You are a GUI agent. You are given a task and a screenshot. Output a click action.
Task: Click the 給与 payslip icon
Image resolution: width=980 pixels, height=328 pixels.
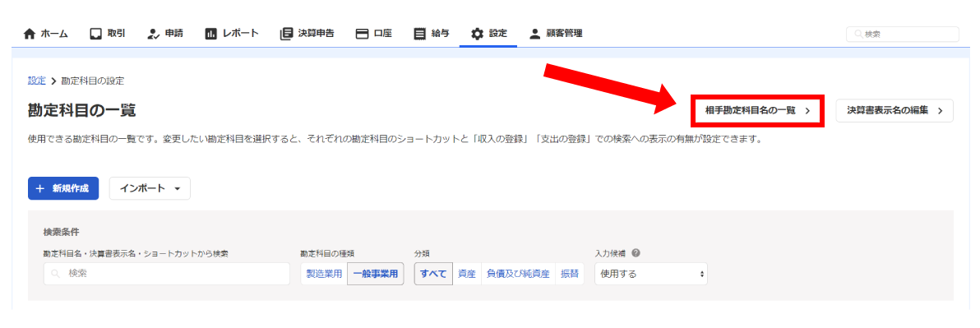[x=420, y=34]
